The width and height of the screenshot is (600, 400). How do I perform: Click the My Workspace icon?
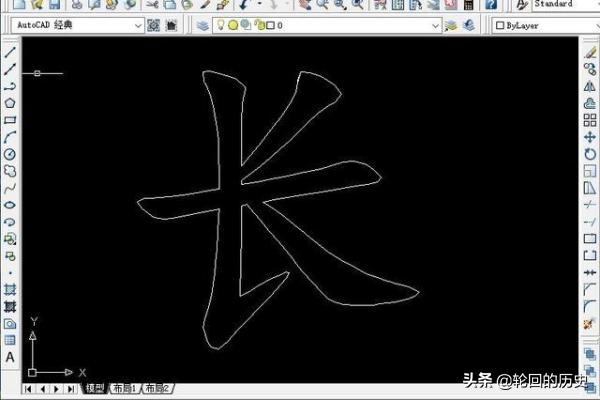click(171, 26)
